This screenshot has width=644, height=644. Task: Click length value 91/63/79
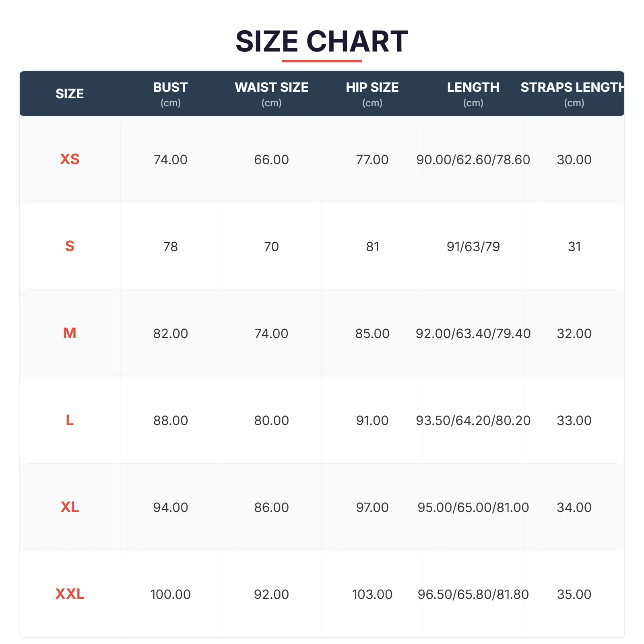point(473,247)
